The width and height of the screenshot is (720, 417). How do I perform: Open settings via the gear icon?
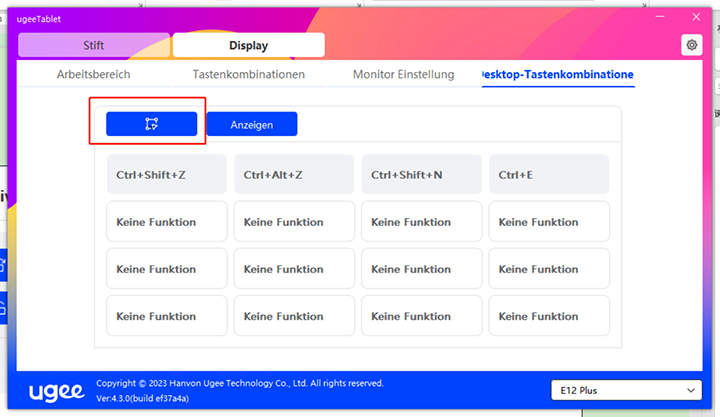coord(691,45)
